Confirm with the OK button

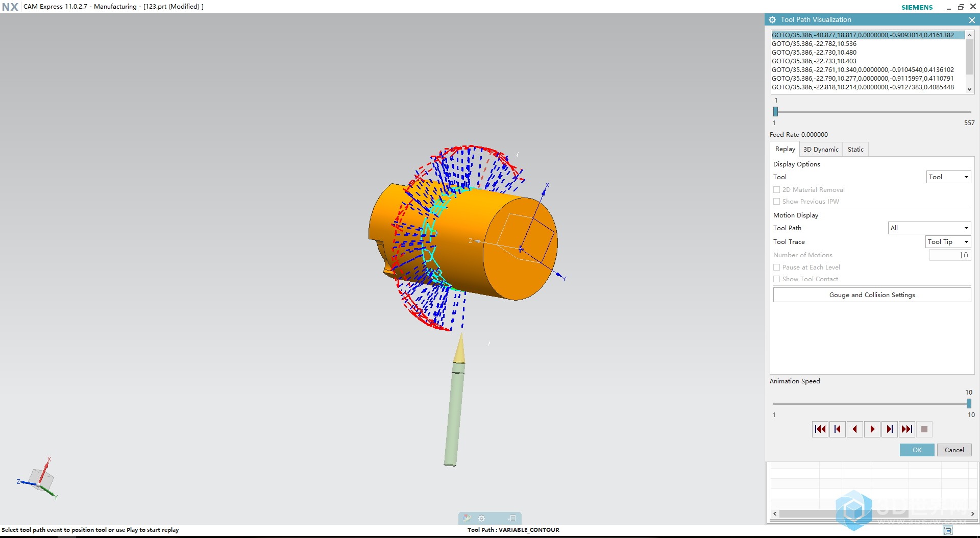[917, 450]
